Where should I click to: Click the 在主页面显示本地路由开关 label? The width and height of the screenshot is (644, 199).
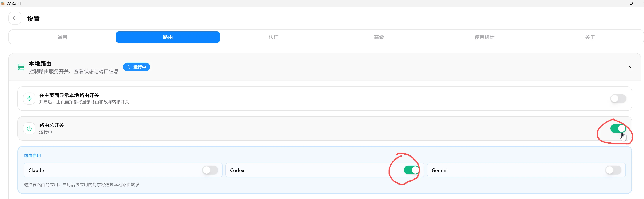point(69,95)
